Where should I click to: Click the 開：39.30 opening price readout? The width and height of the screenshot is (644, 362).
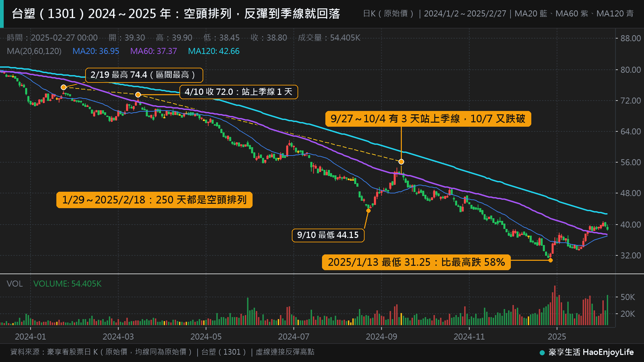[x=127, y=38]
